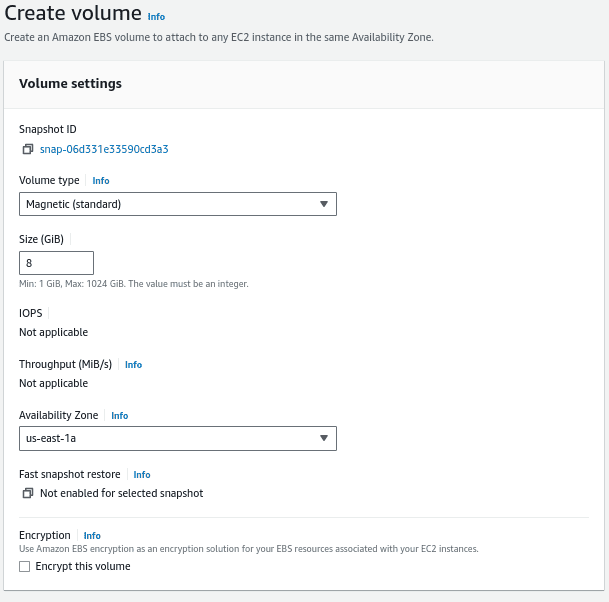Click the 'Create an Amazon EBS volume' description text
This screenshot has height=602, width=609.
(x=219, y=37)
